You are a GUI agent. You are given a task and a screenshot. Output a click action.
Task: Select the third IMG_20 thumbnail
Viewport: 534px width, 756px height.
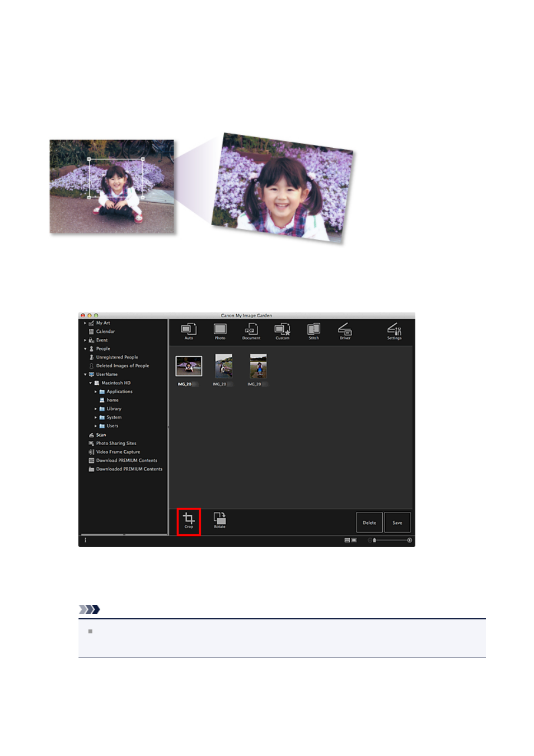click(x=258, y=366)
